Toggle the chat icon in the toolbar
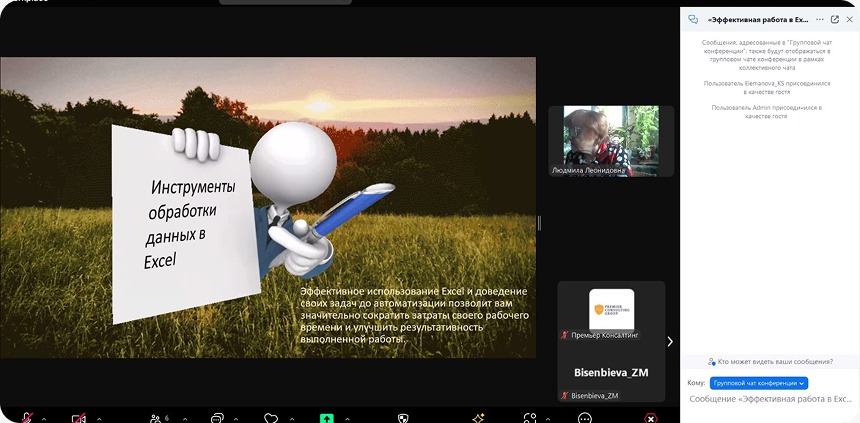This screenshot has height=423, width=860. click(x=217, y=419)
